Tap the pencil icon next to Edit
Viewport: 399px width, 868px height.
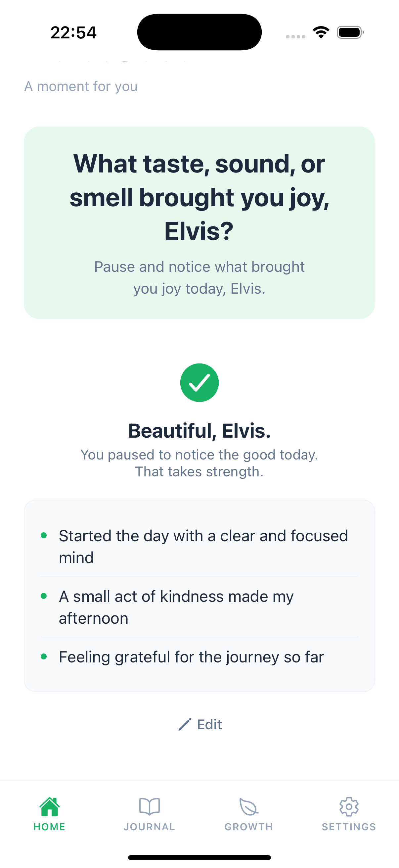185,724
